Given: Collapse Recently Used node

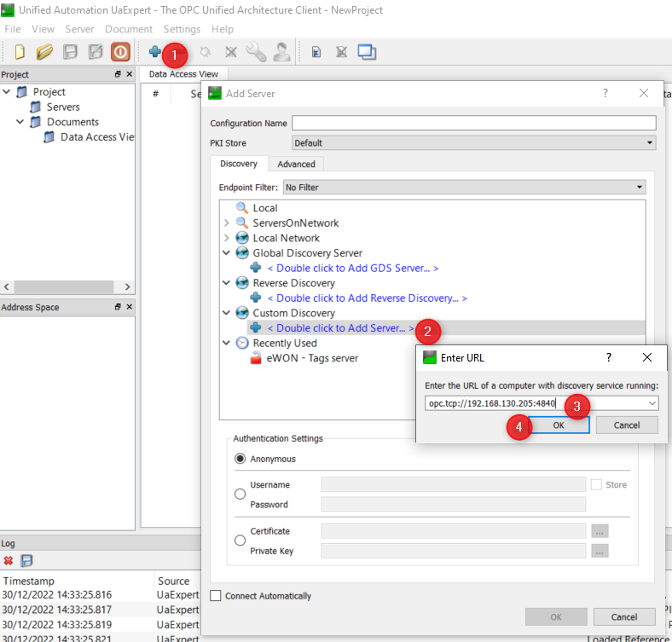Looking at the screenshot, I should (226, 343).
